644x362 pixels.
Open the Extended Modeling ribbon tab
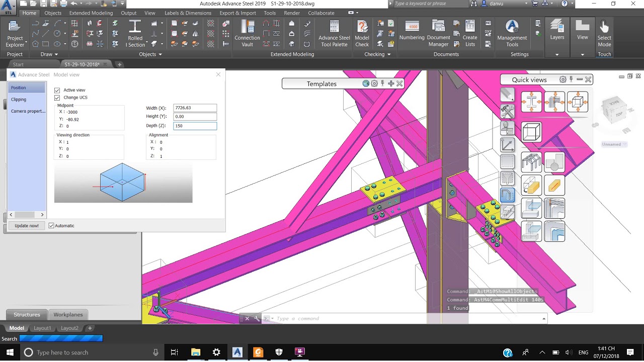pyautogui.click(x=91, y=13)
